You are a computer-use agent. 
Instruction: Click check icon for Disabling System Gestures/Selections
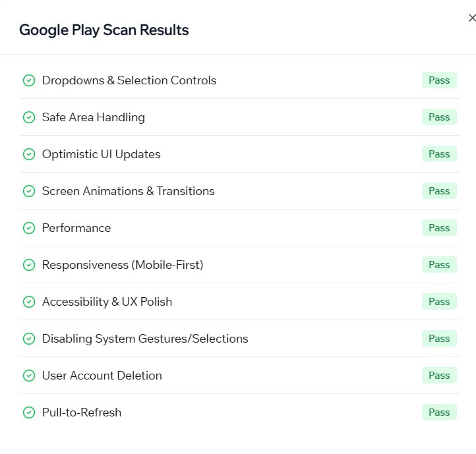[x=28, y=339]
